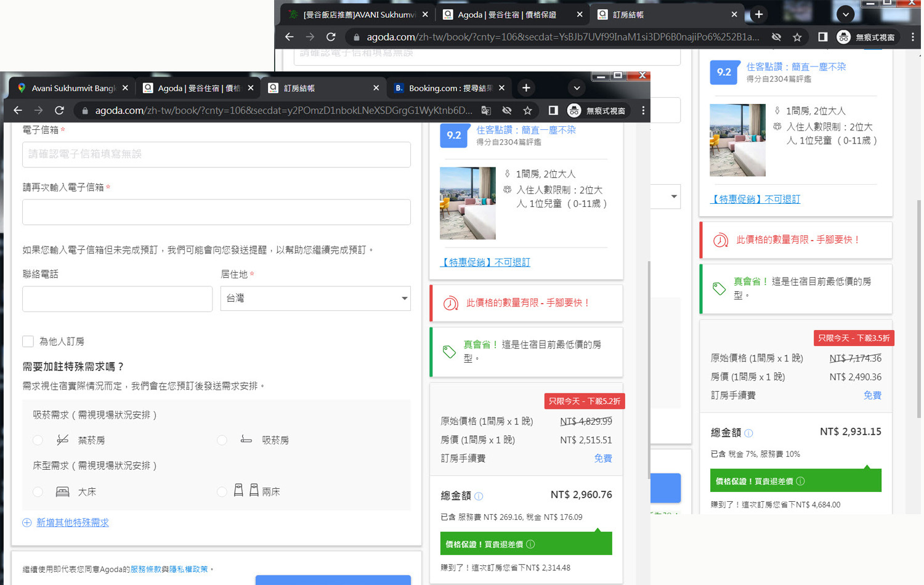Go back in the front Agoda window
924x585 pixels.
(x=18, y=110)
